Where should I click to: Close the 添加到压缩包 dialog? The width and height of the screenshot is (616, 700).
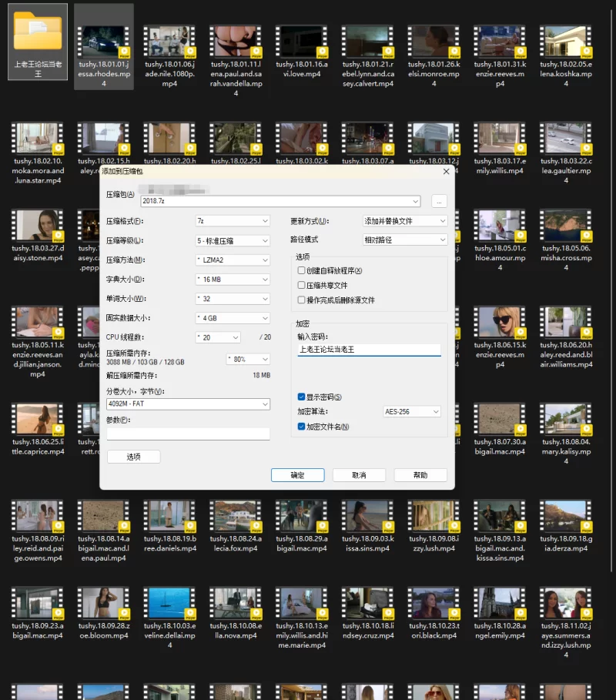click(x=446, y=172)
